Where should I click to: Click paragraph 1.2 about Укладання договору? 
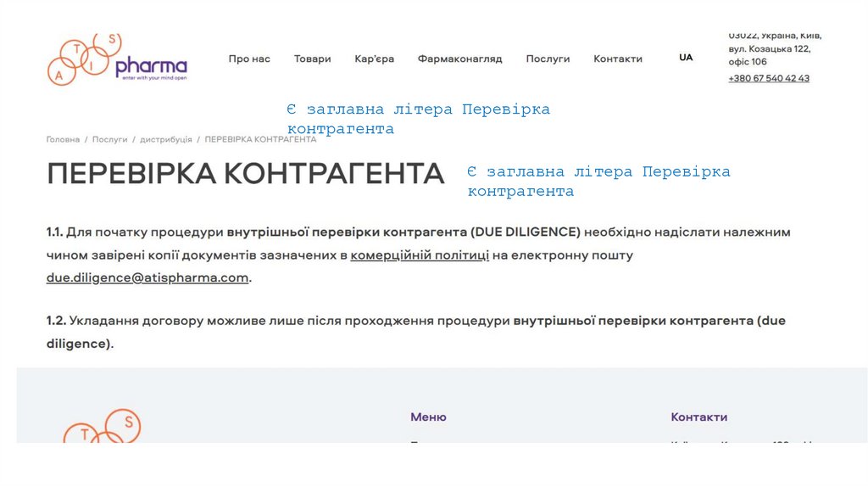[415, 332]
